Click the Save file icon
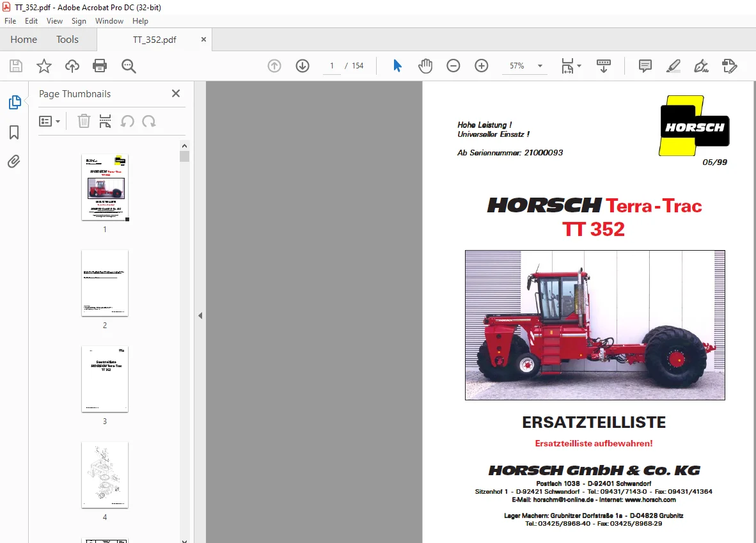Image resolution: width=756 pixels, height=543 pixels. pos(16,66)
